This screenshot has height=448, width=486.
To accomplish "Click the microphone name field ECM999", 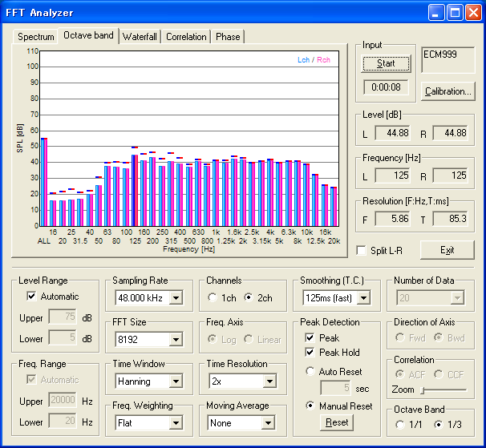I will pyautogui.click(x=448, y=60).
